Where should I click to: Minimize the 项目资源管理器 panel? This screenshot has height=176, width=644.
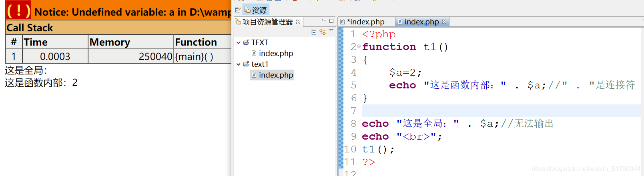(324, 20)
